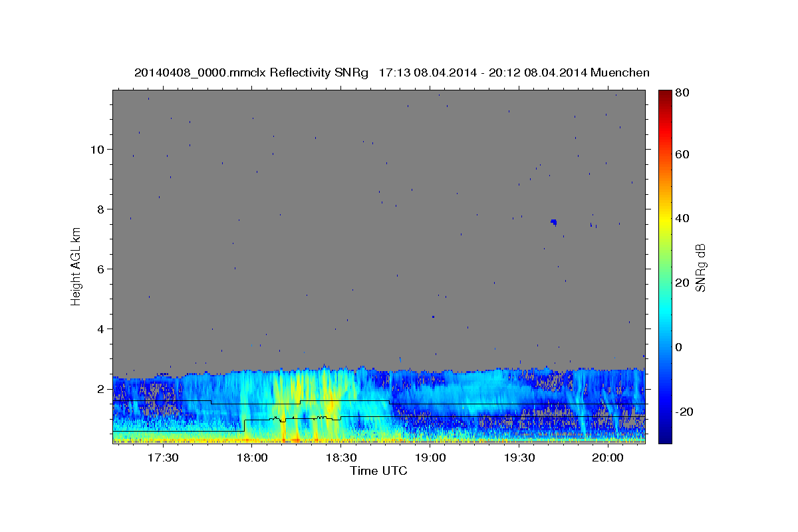Click the plot title text
The image size is (798, 532).
click(392, 72)
